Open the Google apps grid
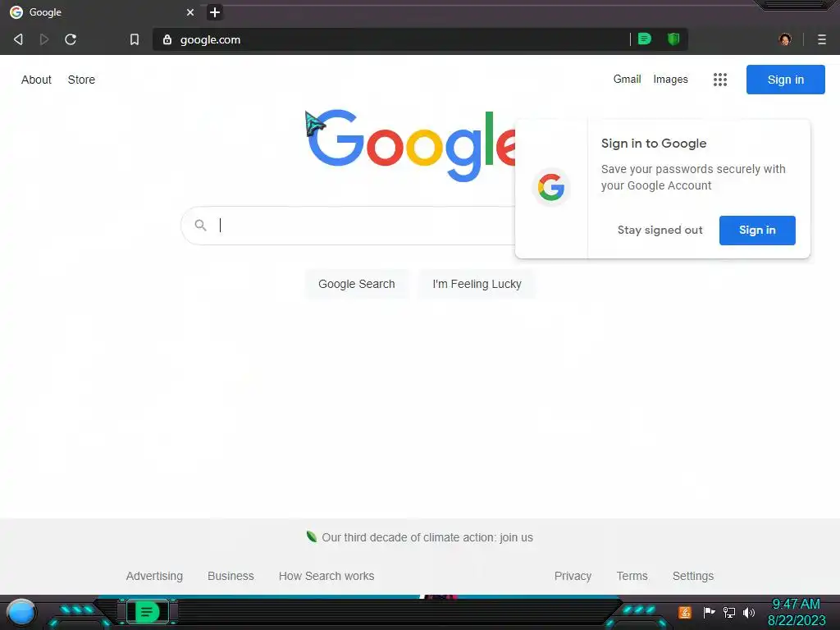The height and width of the screenshot is (630, 840). (720, 80)
